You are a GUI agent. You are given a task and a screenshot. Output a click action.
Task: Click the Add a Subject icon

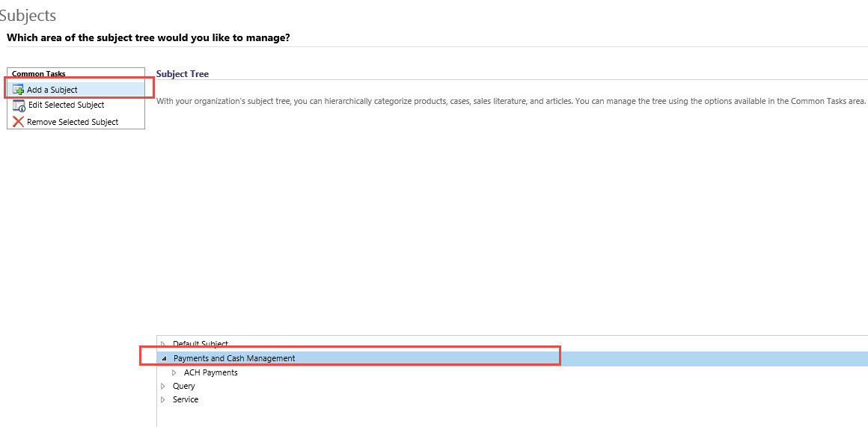click(19, 90)
